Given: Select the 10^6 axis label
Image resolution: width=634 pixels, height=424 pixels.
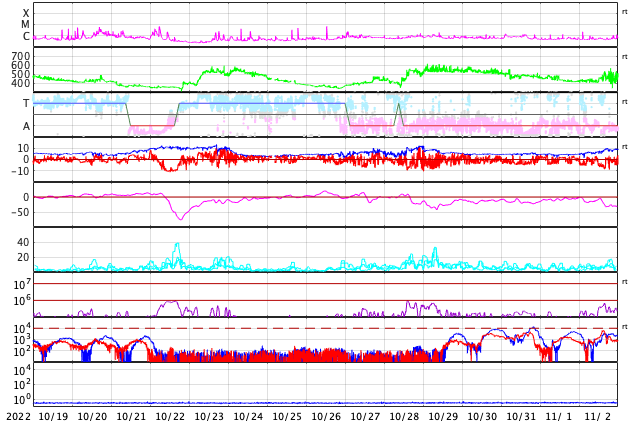Looking at the screenshot, I should [22, 300].
